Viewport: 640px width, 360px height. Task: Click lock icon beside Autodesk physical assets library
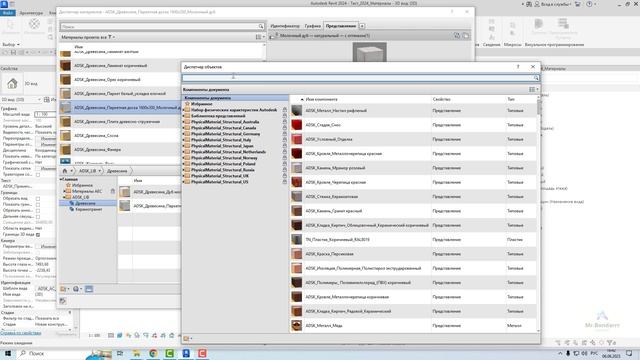(x=284, y=110)
